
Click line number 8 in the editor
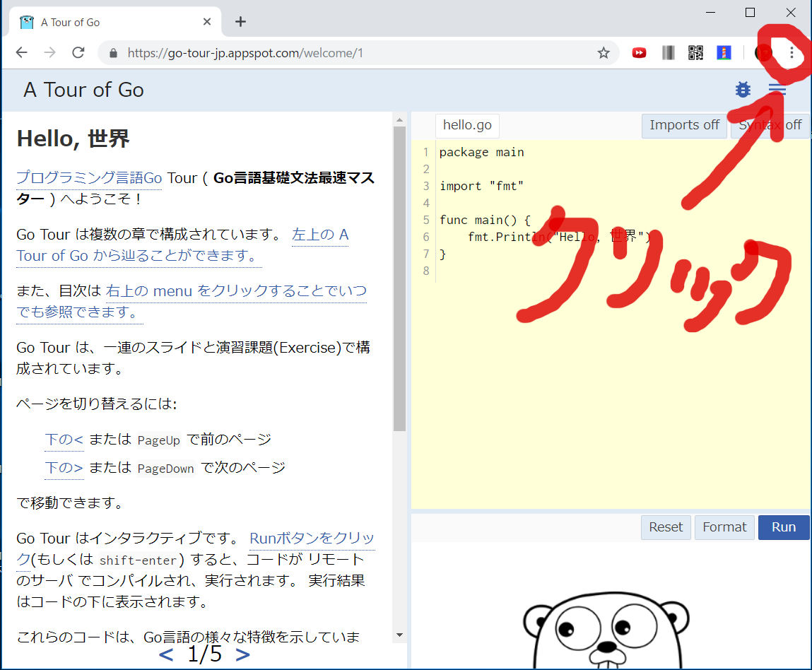(425, 271)
